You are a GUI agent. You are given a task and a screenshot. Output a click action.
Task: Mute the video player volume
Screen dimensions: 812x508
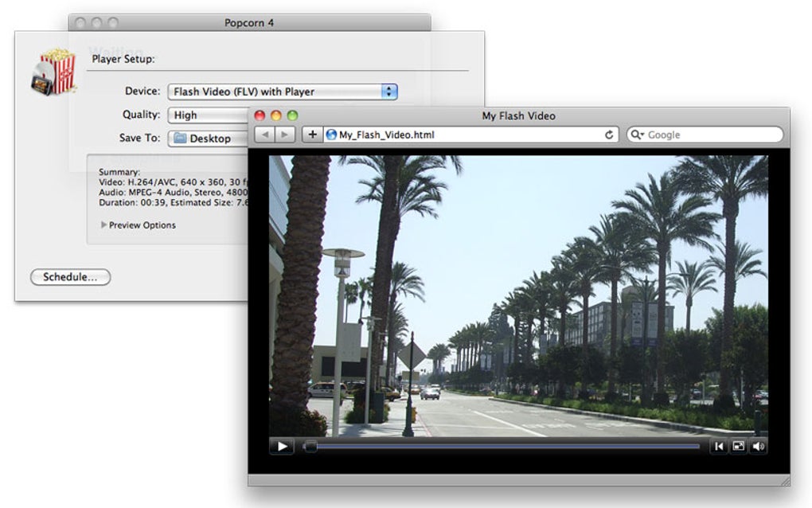pyautogui.click(x=758, y=446)
